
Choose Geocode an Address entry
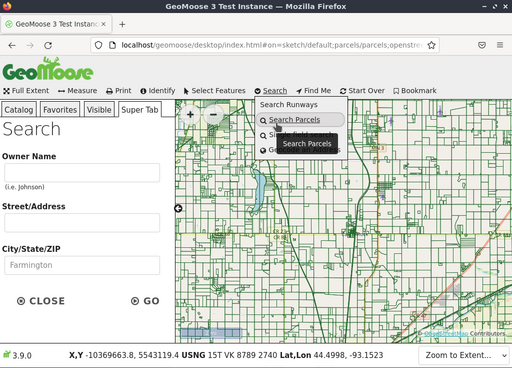coord(300,150)
